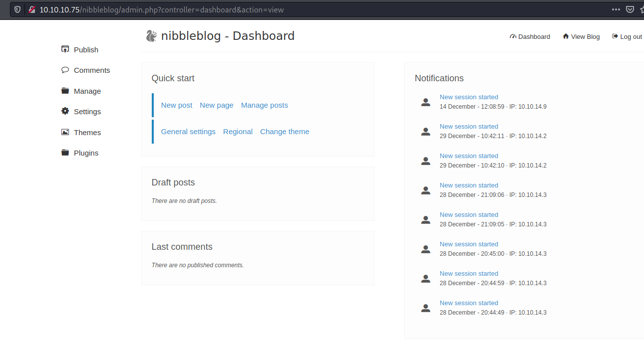Click the Themes picture icon
This screenshot has width=644, height=355.
pos(65,132)
